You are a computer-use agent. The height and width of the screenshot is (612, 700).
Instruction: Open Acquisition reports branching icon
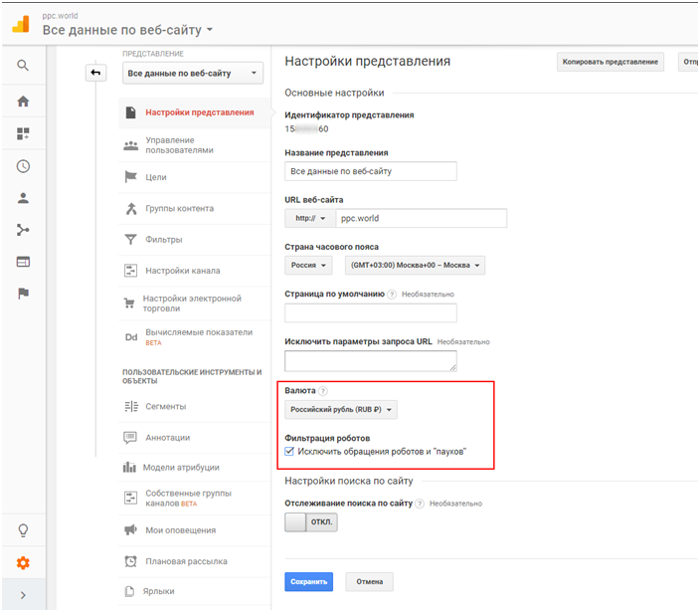click(x=23, y=230)
